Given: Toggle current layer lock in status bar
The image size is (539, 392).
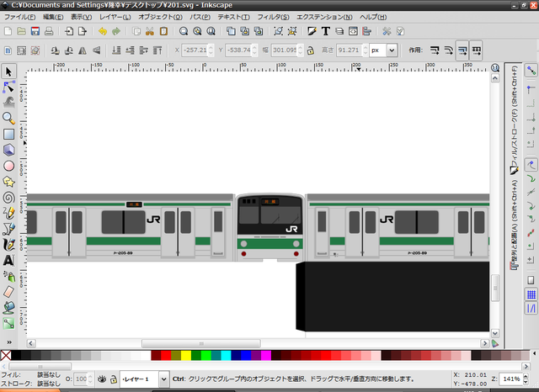Looking at the screenshot, I should [113, 379].
